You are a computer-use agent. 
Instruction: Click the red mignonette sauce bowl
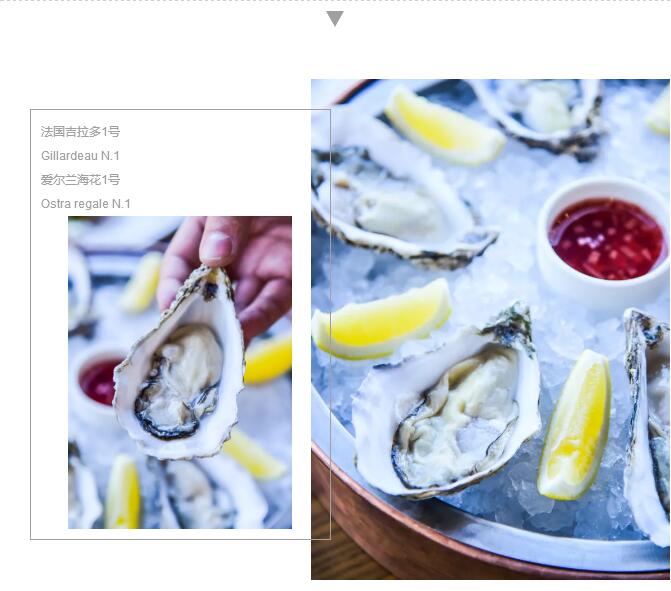coord(606,242)
